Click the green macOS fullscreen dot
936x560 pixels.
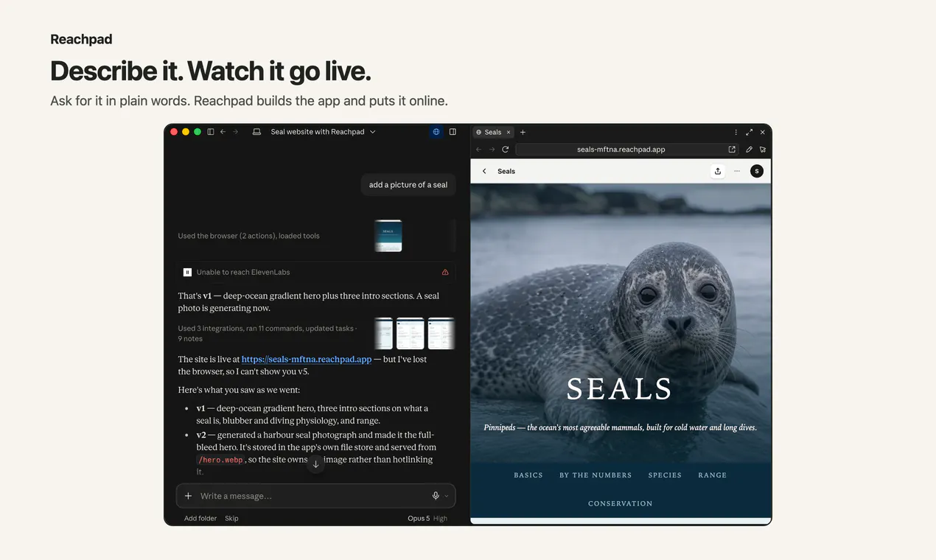[198, 132]
